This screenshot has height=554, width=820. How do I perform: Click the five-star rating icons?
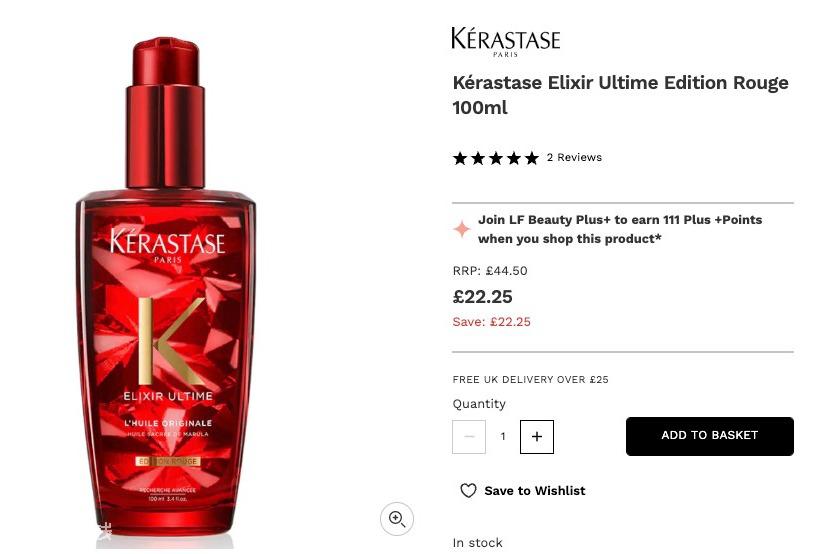tap(496, 158)
